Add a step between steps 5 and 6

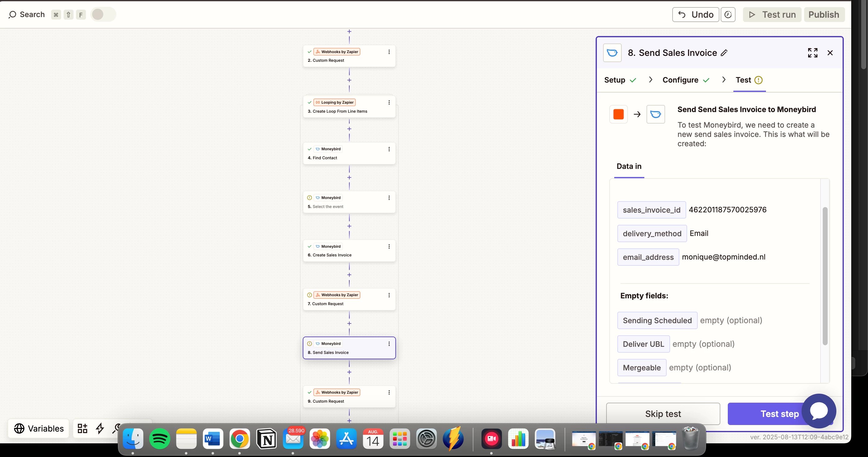349,226
